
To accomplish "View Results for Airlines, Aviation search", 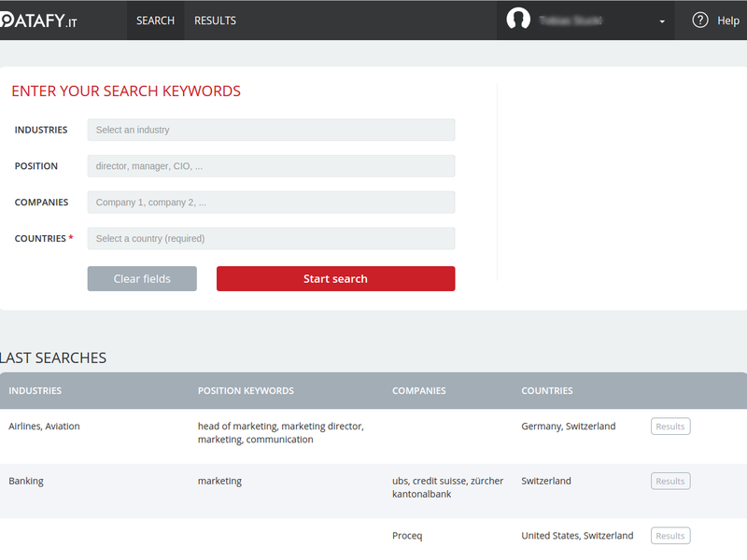I will point(670,427).
